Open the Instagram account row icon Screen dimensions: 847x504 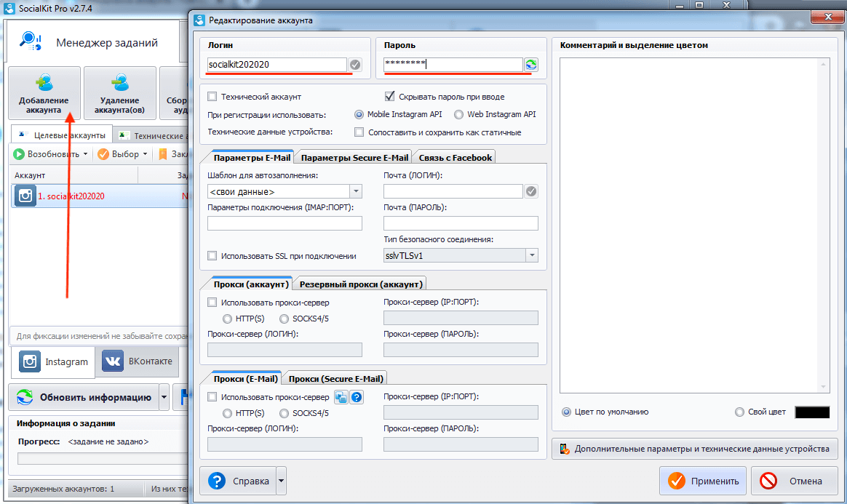click(25, 196)
